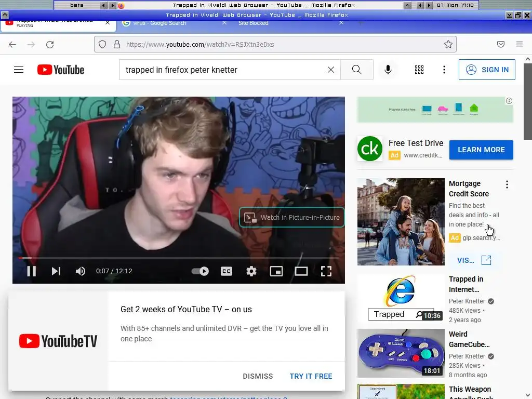Open the window menu at title bar left
The image size is (532, 399).
(x=4, y=15)
